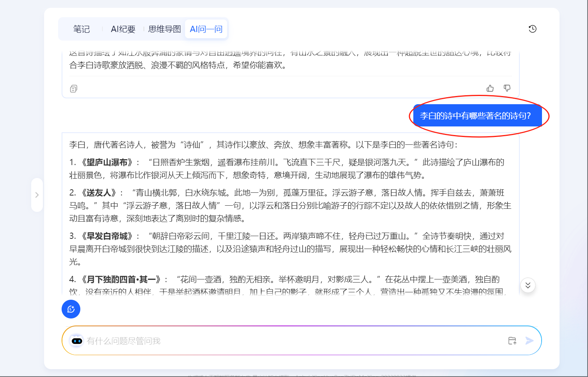The height and width of the screenshot is (377, 588).
Task: Give the previous answer a thumbs down
Action: (x=507, y=88)
